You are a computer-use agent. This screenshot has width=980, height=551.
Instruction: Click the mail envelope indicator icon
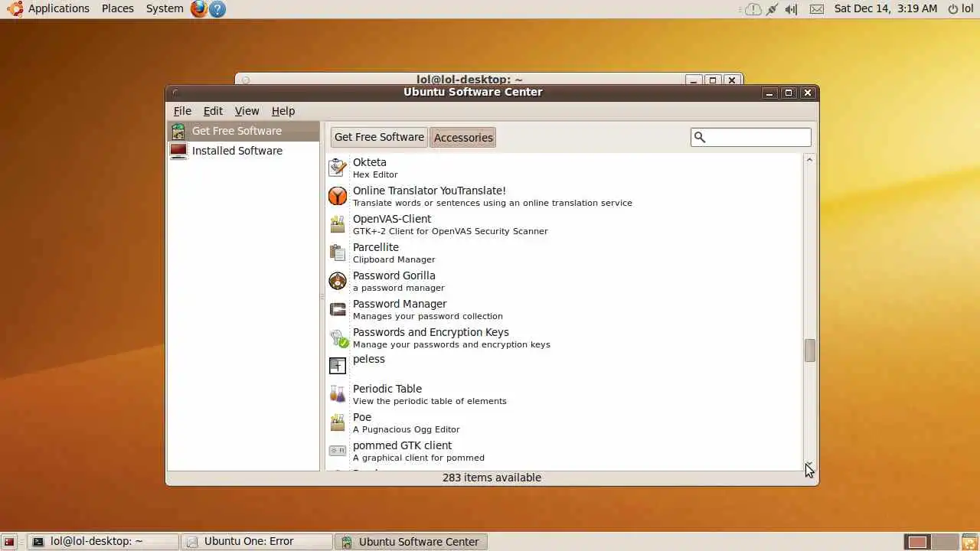[x=817, y=9]
